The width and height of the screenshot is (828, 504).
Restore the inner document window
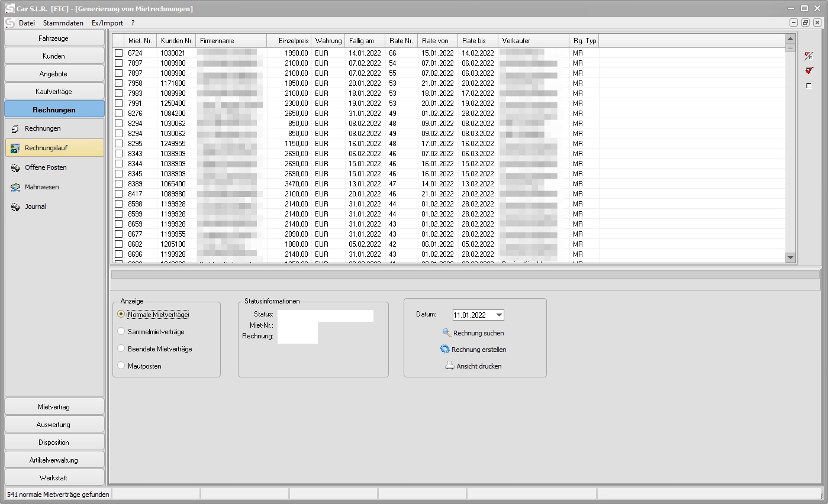tap(806, 22)
